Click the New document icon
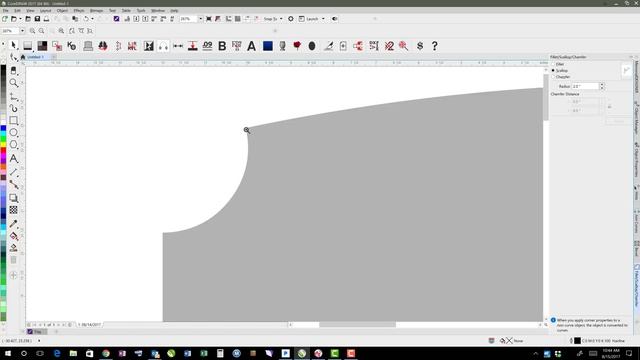Viewport: 640px width, 360px height. (x=5, y=19)
